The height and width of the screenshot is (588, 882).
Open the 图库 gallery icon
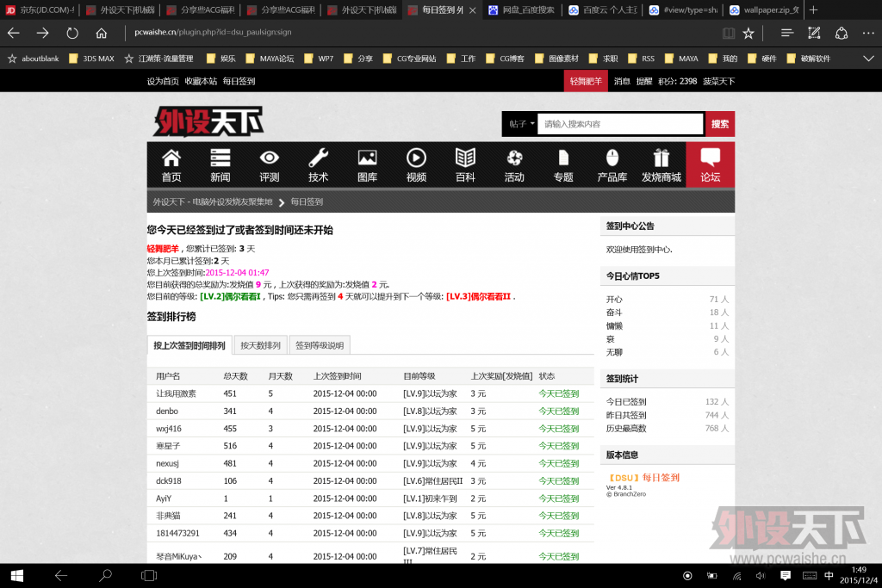click(367, 158)
